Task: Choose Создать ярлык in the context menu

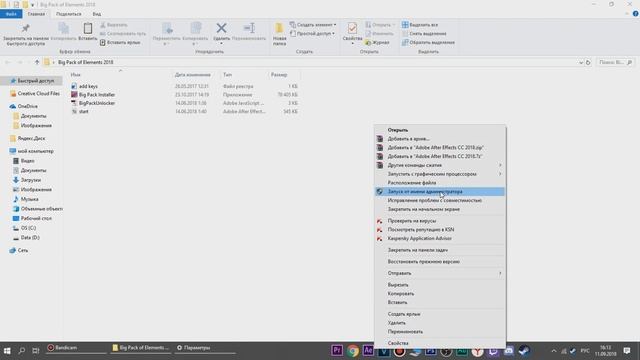Action: pyautogui.click(x=440, y=314)
